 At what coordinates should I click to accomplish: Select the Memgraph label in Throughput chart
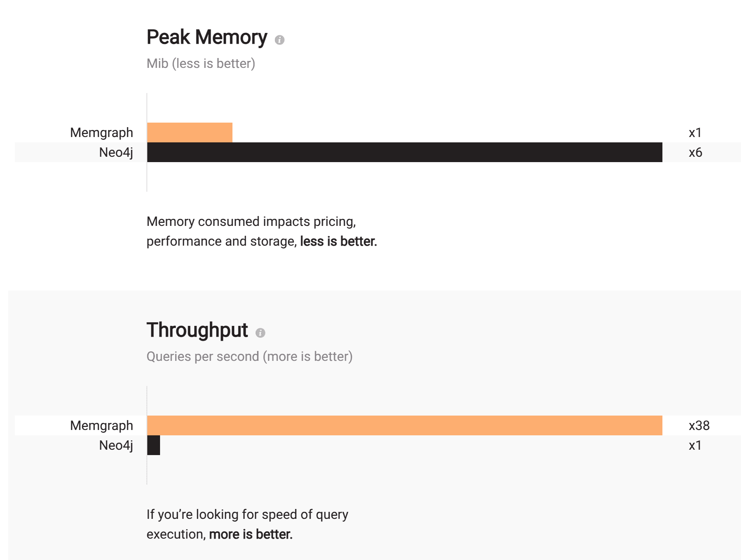click(x=102, y=425)
